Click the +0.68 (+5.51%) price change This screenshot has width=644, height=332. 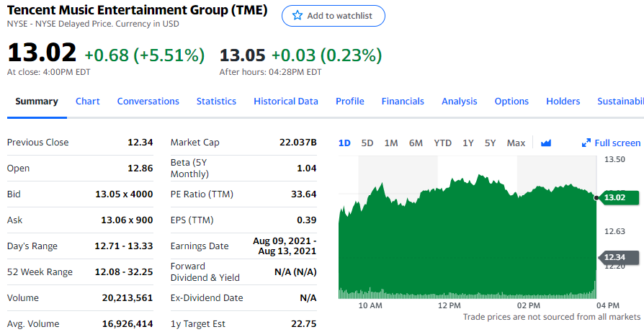tap(145, 55)
